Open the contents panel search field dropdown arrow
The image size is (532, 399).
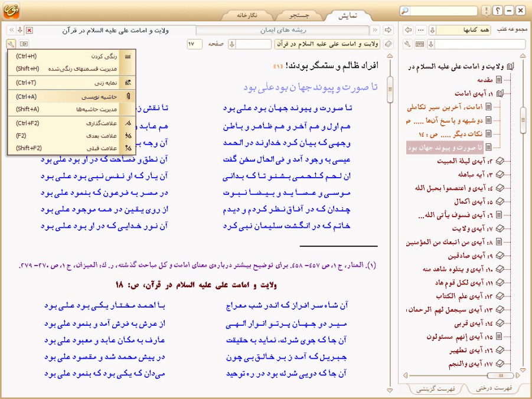click(431, 44)
